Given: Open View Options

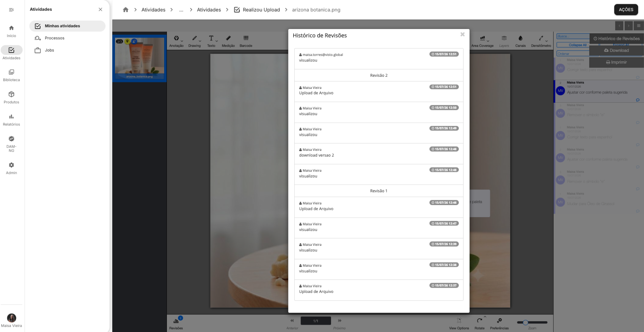Looking at the screenshot, I should [x=459, y=323].
